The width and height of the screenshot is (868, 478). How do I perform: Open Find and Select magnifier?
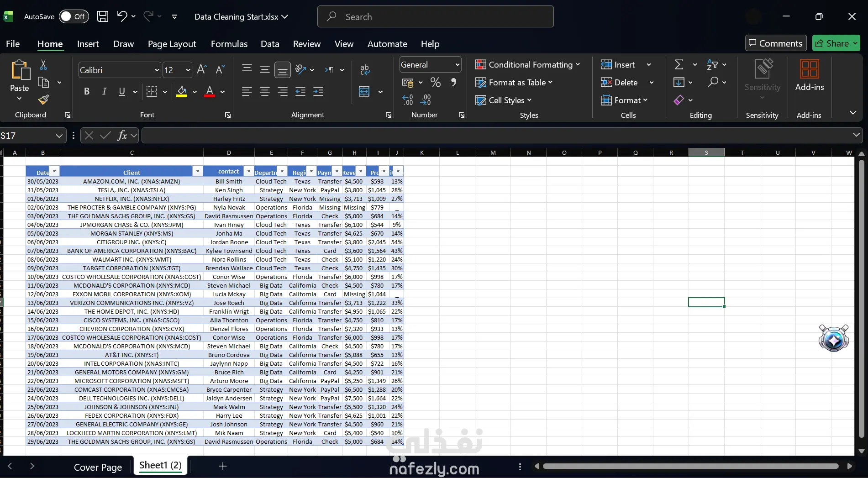click(x=713, y=82)
